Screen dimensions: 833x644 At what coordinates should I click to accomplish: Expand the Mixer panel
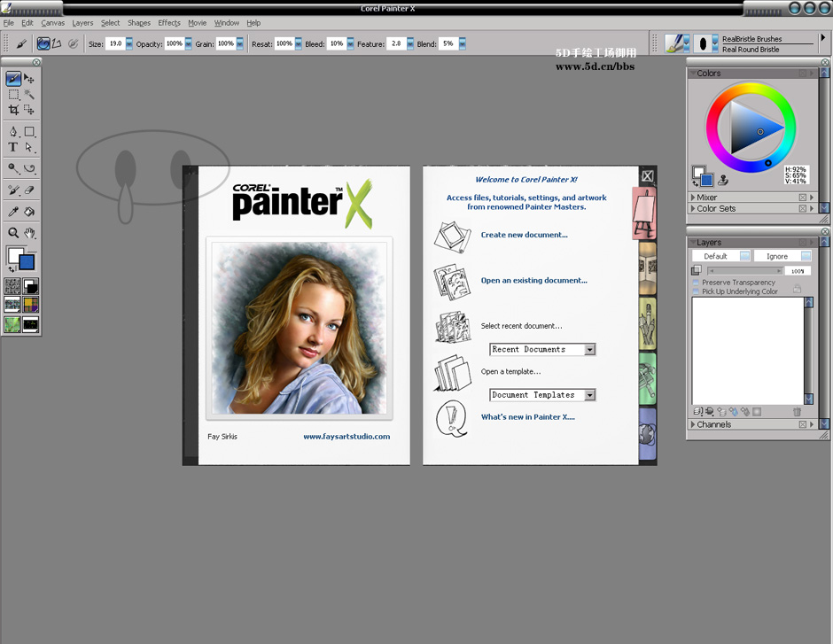[x=693, y=198]
